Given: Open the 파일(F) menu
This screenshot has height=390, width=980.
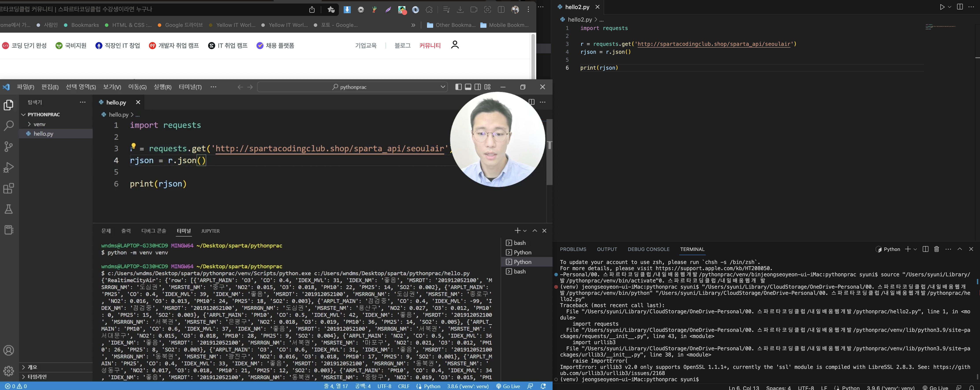Looking at the screenshot, I should [x=26, y=87].
